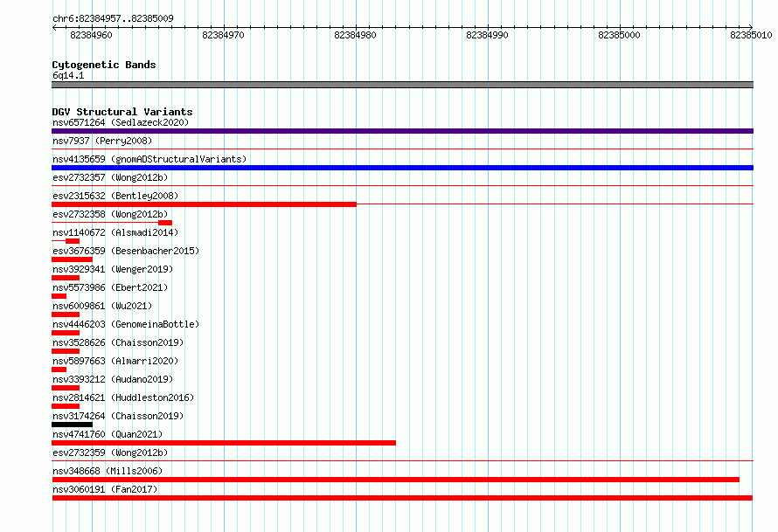This screenshot has width=778, height=532.
Task: Click the nsv4741760 (Quan2021) variant label
Action: (x=108, y=434)
